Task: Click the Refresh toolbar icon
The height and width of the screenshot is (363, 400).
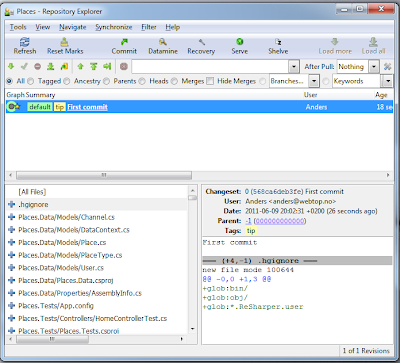Action: click(x=25, y=42)
